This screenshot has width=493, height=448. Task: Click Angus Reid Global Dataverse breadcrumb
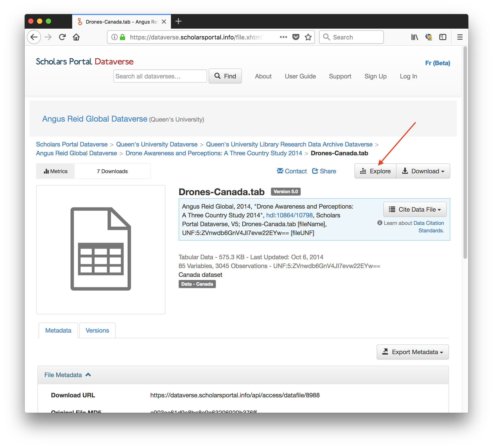76,153
